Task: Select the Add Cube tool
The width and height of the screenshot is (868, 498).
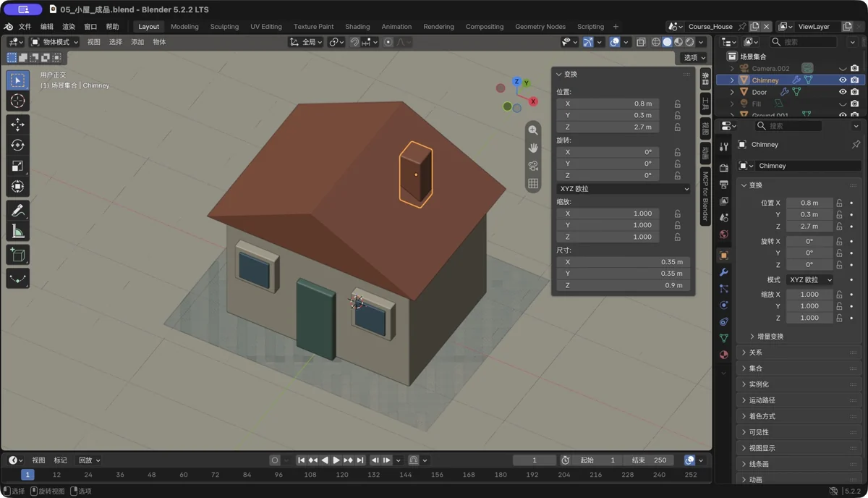Action: (x=18, y=255)
